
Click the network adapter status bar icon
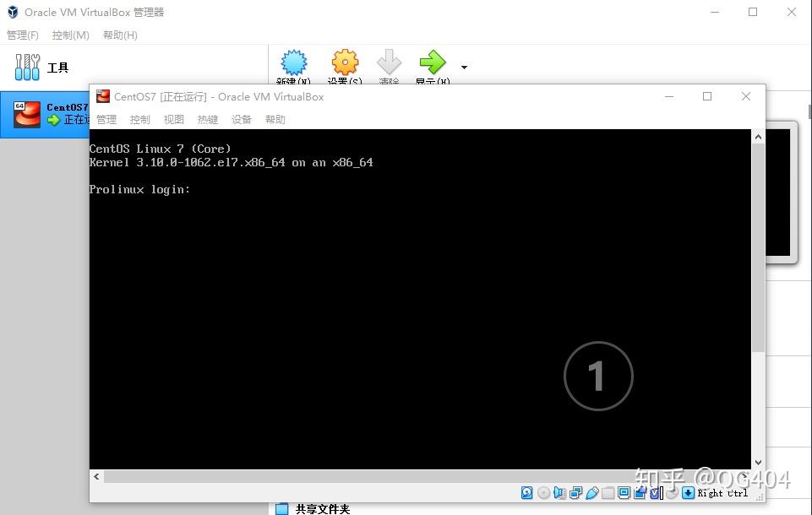[575, 492]
